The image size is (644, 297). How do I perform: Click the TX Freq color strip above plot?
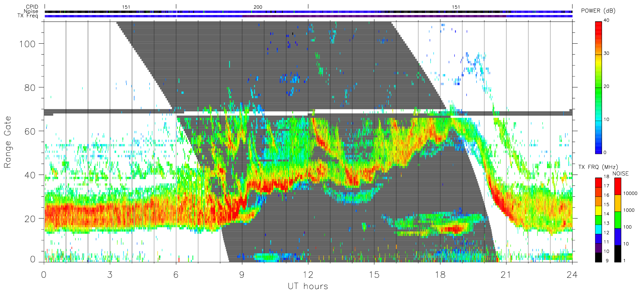309,16
